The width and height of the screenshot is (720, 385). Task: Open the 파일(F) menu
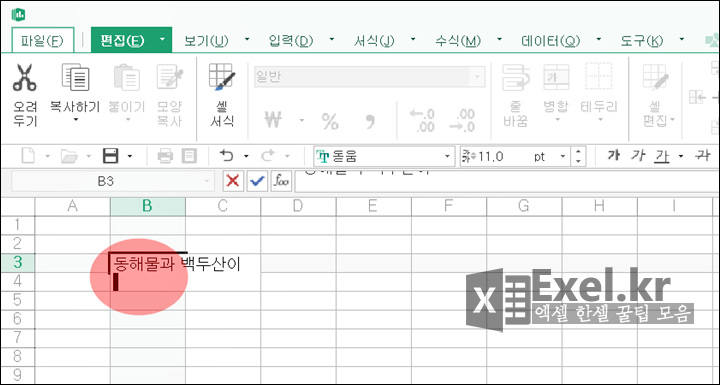pos(43,40)
